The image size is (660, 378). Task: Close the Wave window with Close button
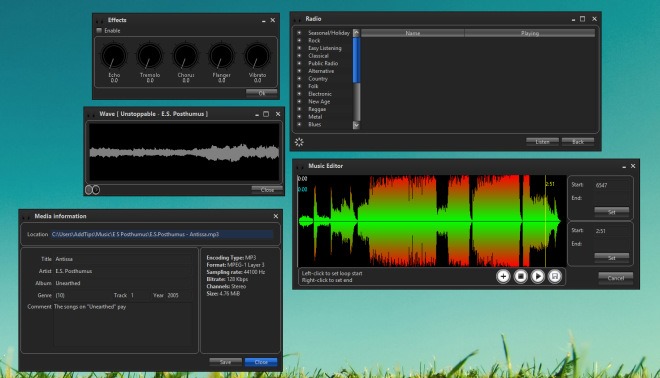pyautogui.click(x=267, y=190)
